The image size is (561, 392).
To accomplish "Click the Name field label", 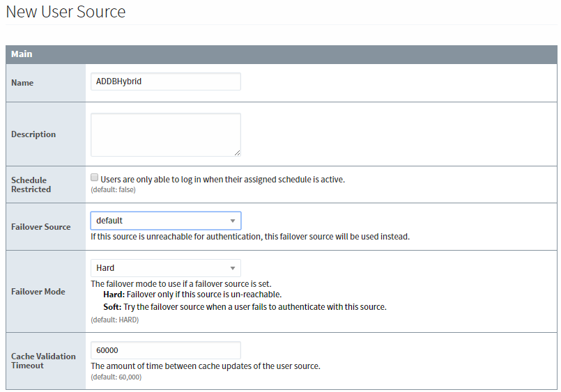I will [22, 83].
